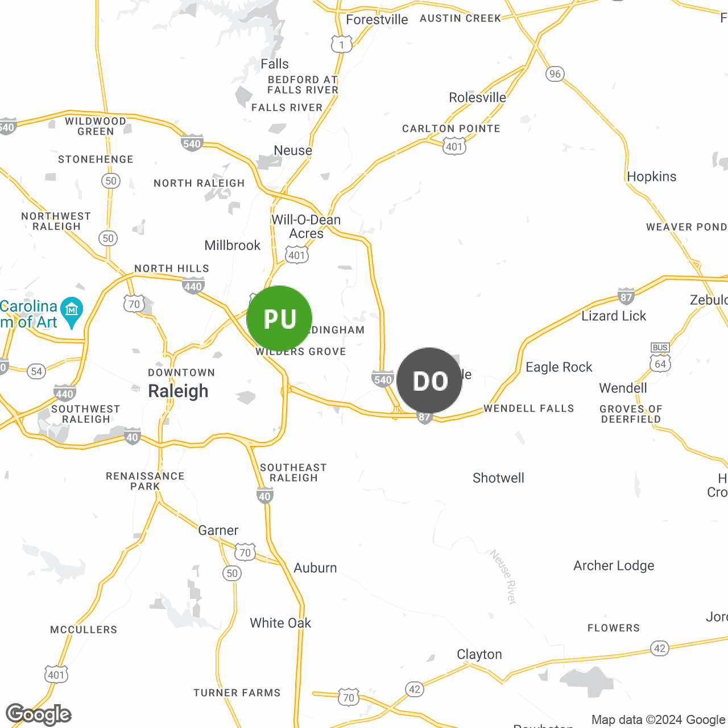Click the Route 96 highway badge
The image size is (728, 728).
pyautogui.click(x=555, y=74)
